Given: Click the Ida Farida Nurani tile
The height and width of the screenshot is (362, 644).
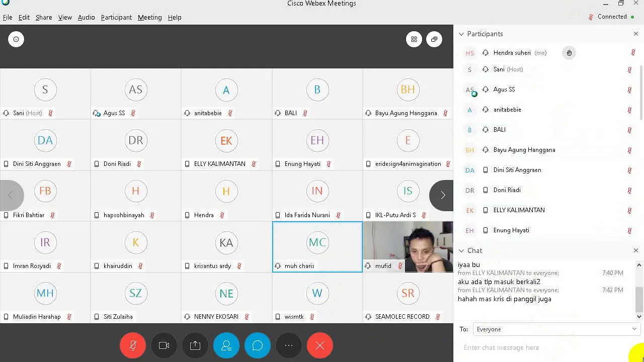Looking at the screenshot, I should point(317,196).
